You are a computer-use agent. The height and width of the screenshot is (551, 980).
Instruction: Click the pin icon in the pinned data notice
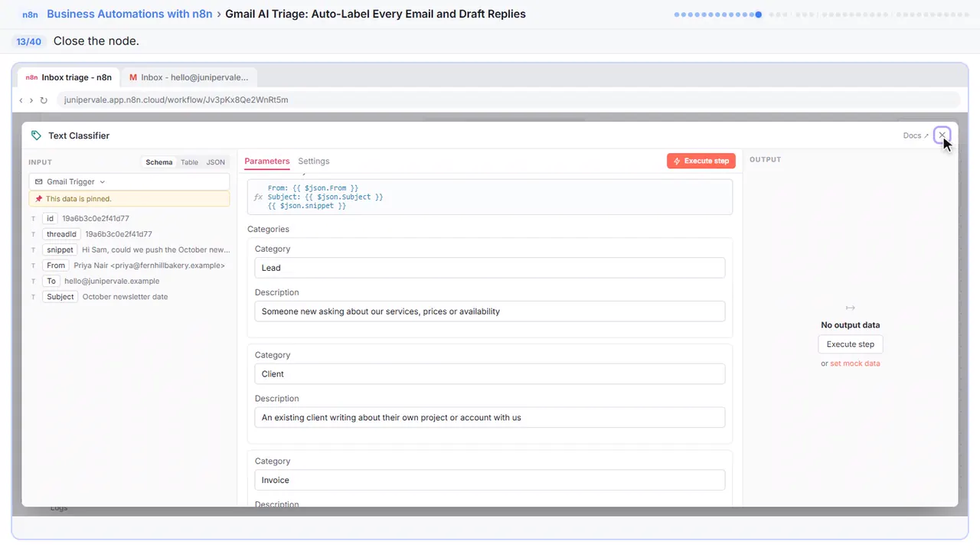pyautogui.click(x=39, y=199)
